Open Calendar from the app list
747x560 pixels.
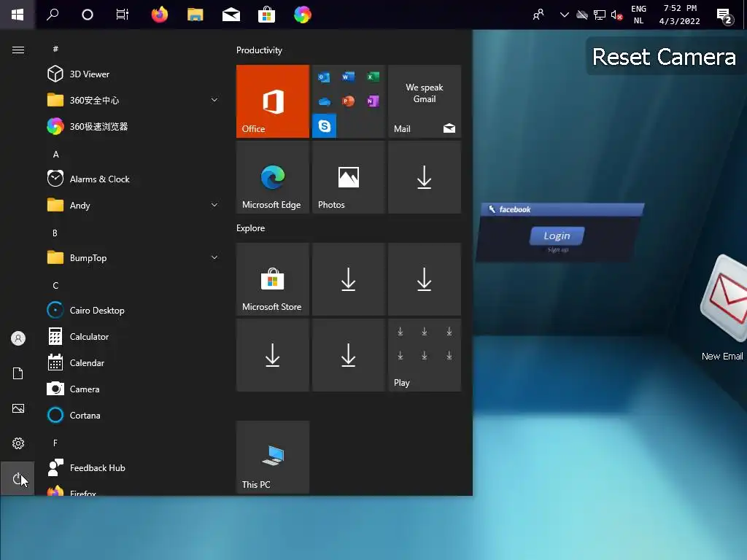[133, 363]
